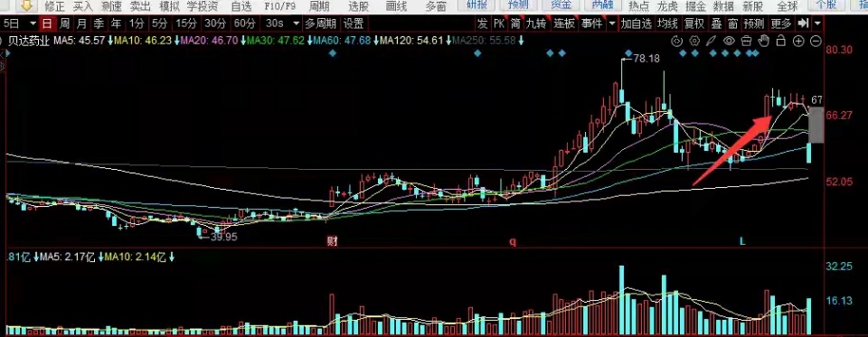
Task: Open the 多周期 multi-period view
Action: click(320, 23)
